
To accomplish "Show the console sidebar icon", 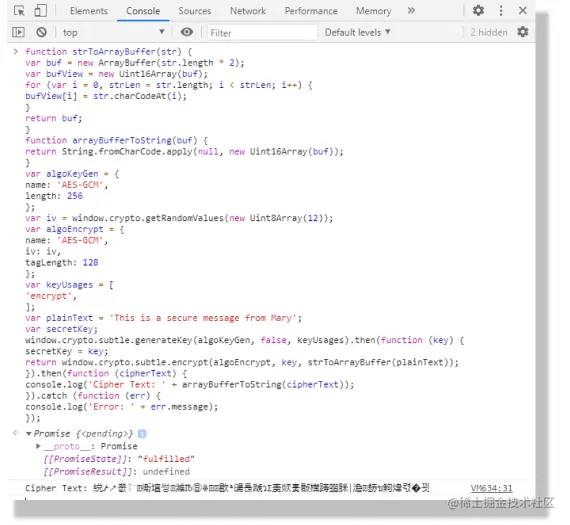I will pyautogui.click(x=18, y=32).
